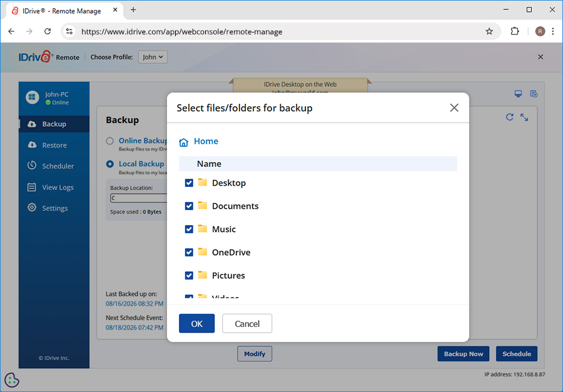
Task: Open the Chrome three-dot menu
Action: click(553, 32)
